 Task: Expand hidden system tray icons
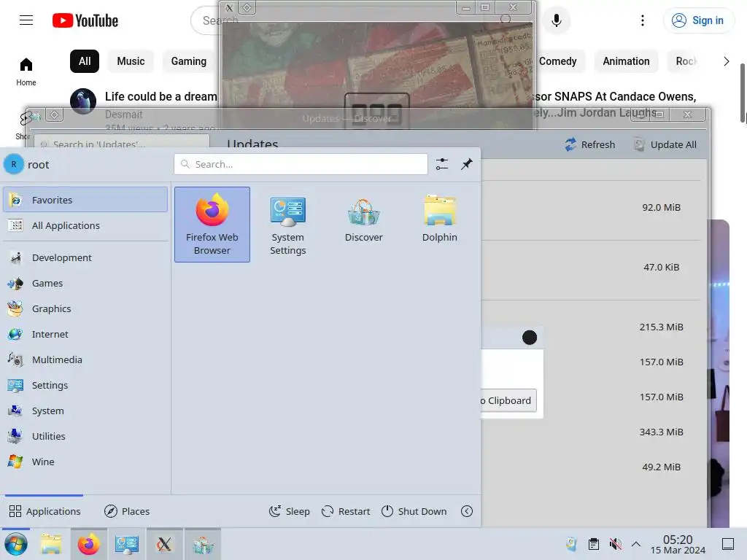click(x=636, y=544)
